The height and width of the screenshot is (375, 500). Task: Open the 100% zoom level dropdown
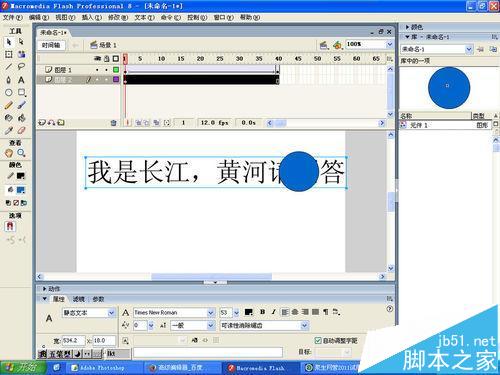[x=390, y=44]
